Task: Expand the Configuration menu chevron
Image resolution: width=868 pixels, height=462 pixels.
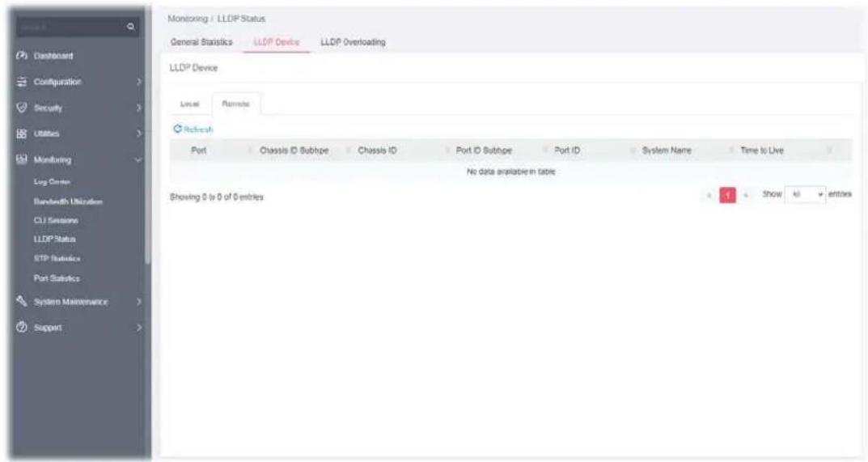Action: coord(139,82)
